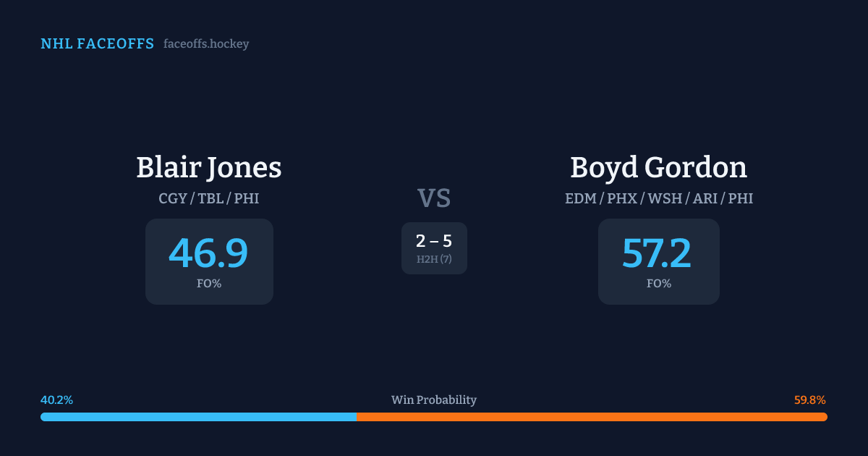The width and height of the screenshot is (868, 456).
Task: Click the 2 – 5 head-to-head score
Action: (x=434, y=242)
